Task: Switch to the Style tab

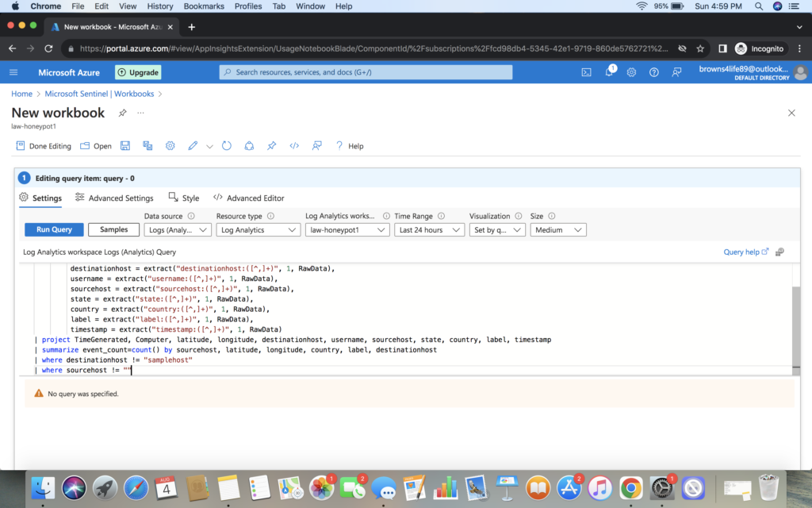Action: (x=184, y=198)
